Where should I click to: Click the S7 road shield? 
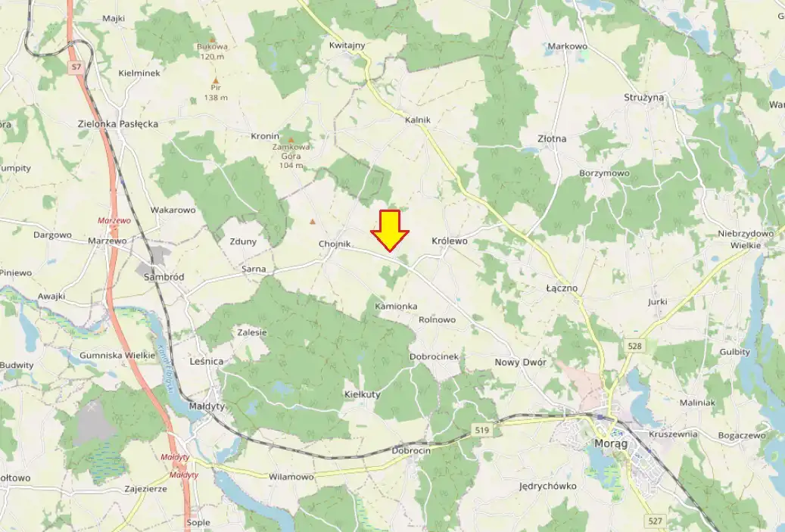[76, 67]
